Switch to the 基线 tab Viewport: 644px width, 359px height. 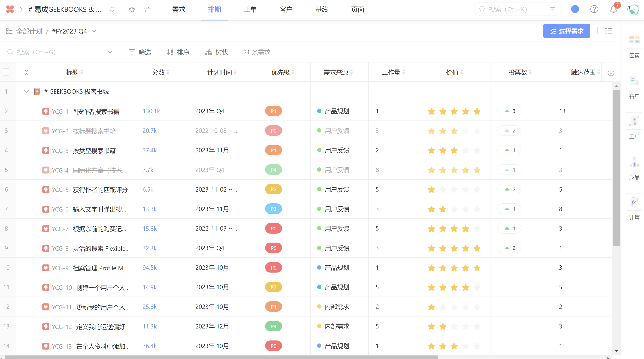(x=322, y=10)
